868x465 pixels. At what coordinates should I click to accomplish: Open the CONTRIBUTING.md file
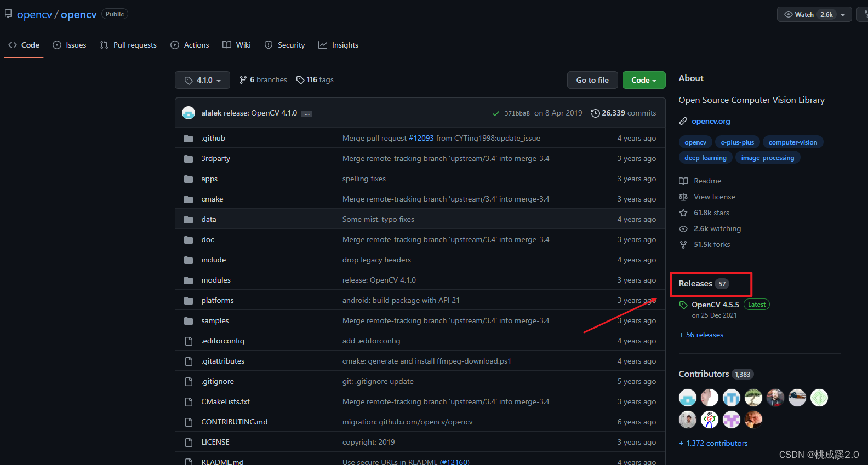(x=235, y=422)
